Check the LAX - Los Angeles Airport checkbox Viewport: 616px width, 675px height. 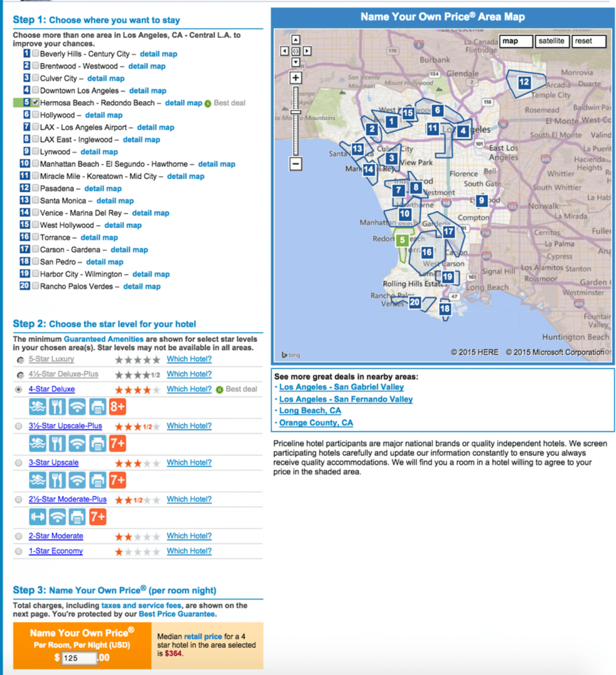pyautogui.click(x=35, y=127)
